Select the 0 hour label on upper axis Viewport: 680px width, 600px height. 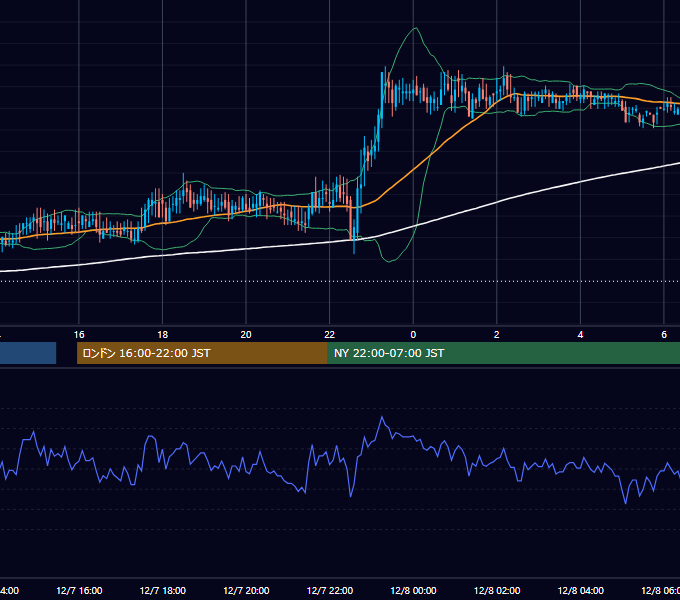click(x=413, y=335)
